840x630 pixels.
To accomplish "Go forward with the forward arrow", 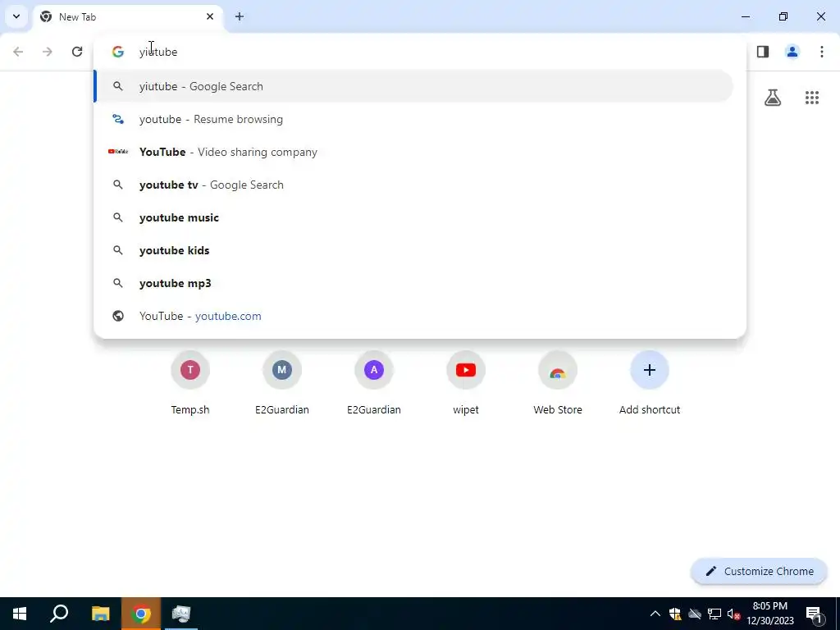I will (x=48, y=52).
